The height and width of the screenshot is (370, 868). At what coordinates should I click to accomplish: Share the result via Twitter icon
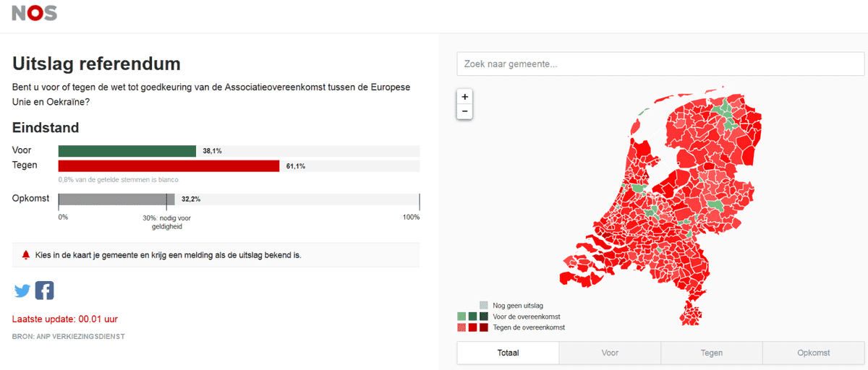pos(22,291)
